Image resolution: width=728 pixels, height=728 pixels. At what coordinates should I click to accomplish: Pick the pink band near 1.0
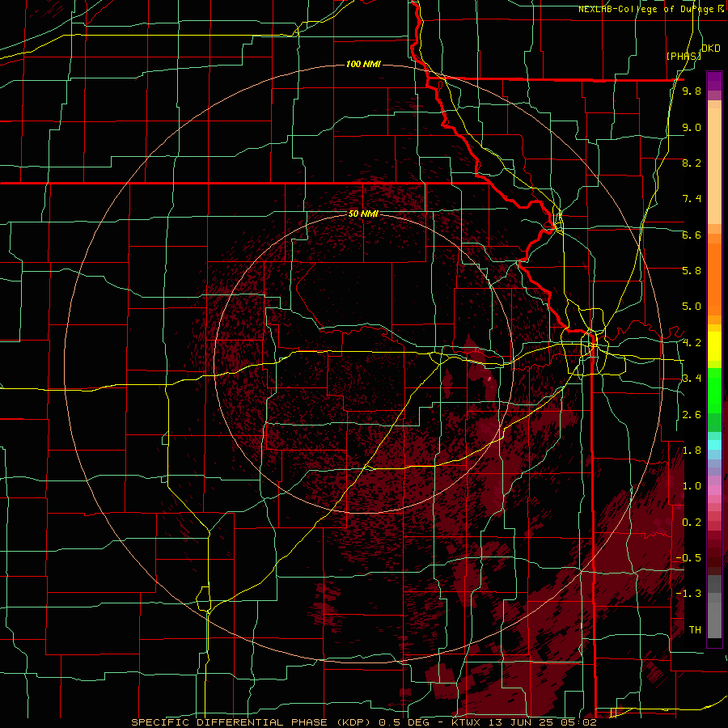pyautogui.click(x=714, y=490)
